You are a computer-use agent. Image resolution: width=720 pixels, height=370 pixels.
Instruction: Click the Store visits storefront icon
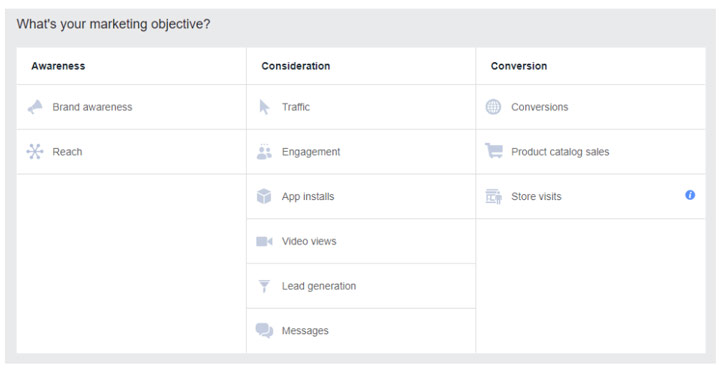pyautogui.click(x=494, y=196)
